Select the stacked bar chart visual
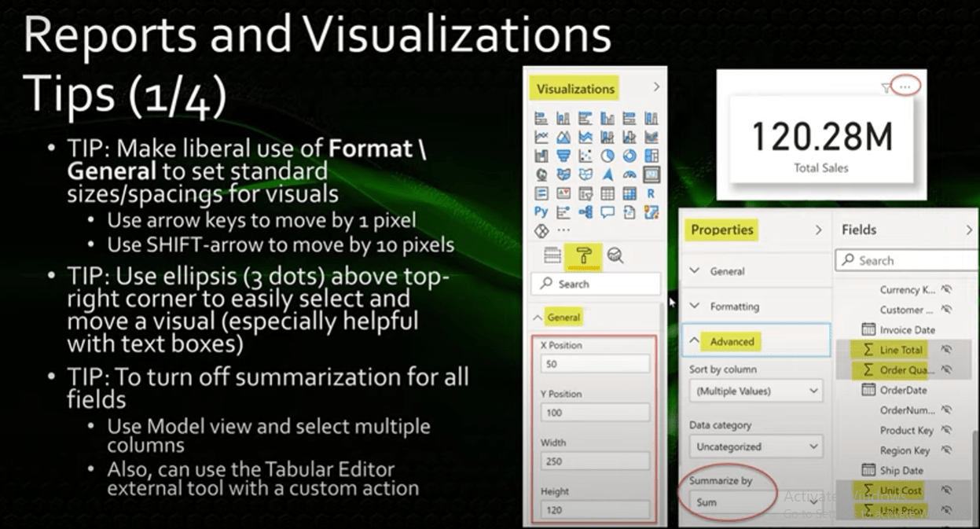 coord(541,119)
